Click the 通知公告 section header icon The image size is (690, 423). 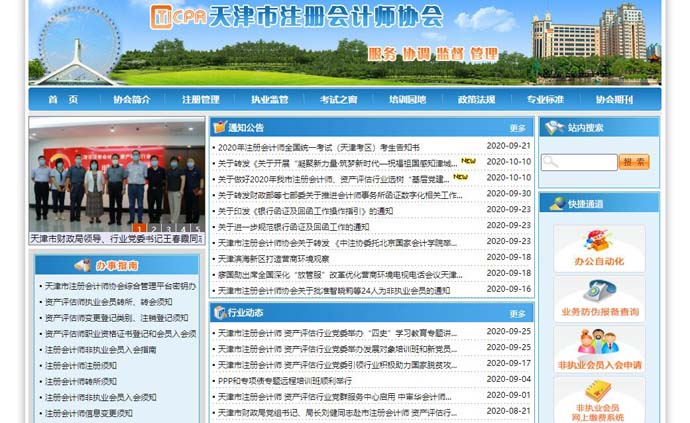(x=220, y=127)
